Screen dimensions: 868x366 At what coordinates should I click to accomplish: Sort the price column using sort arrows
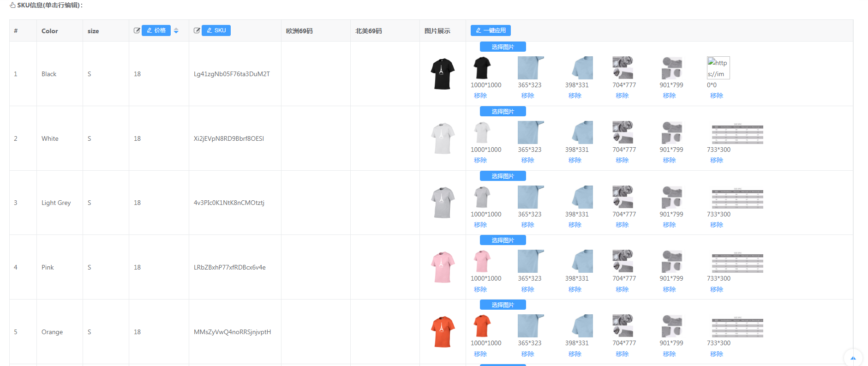click(176, 30)
